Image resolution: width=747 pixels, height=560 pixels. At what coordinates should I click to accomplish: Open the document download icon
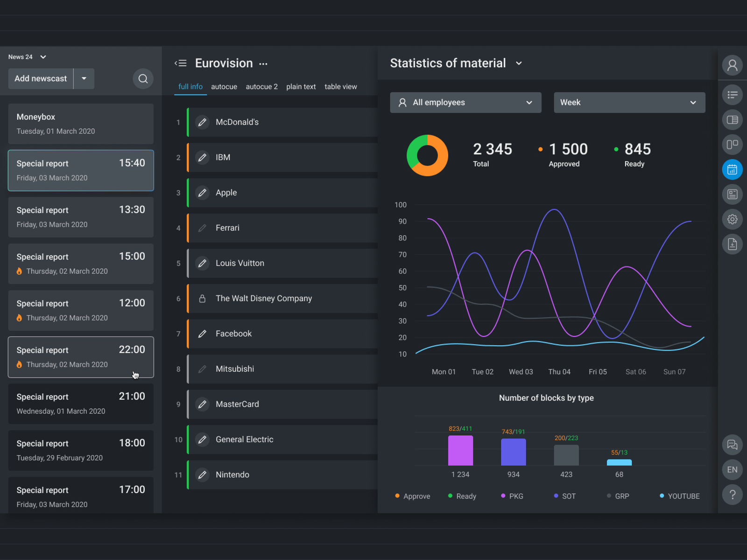click(732, 244)
